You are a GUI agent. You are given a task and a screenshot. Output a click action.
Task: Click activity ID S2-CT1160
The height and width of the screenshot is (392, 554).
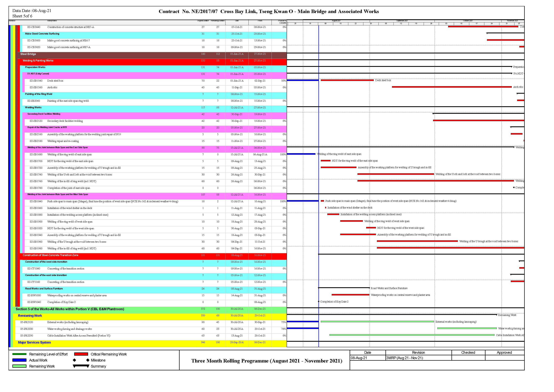tap(34, 282)
